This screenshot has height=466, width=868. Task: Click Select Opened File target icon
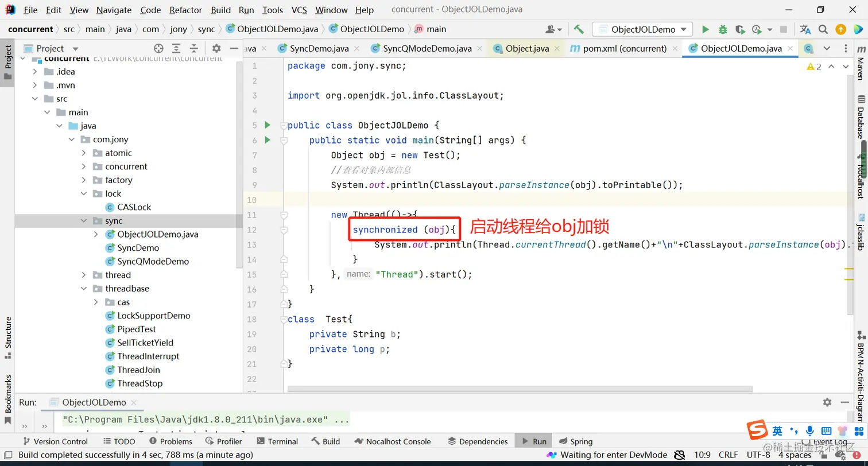pos(159,49)
